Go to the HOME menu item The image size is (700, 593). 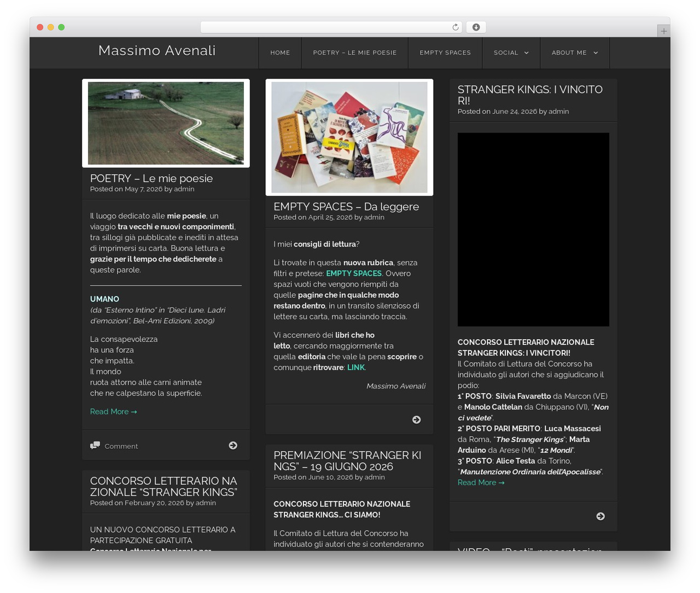click(280, 53)
